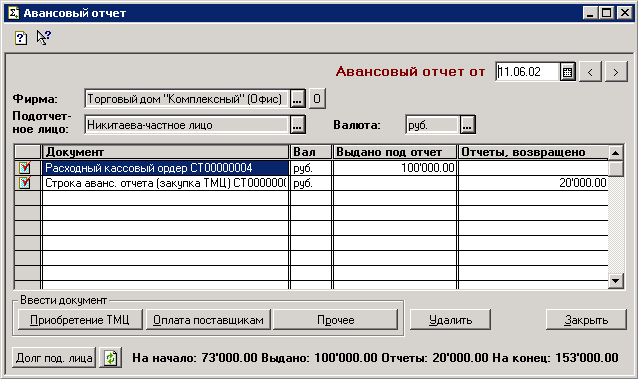Select the Выдано под отчет column header
The width and height of the screenshot is (638, 379).
pyautogui.click(x=395, y=152)
